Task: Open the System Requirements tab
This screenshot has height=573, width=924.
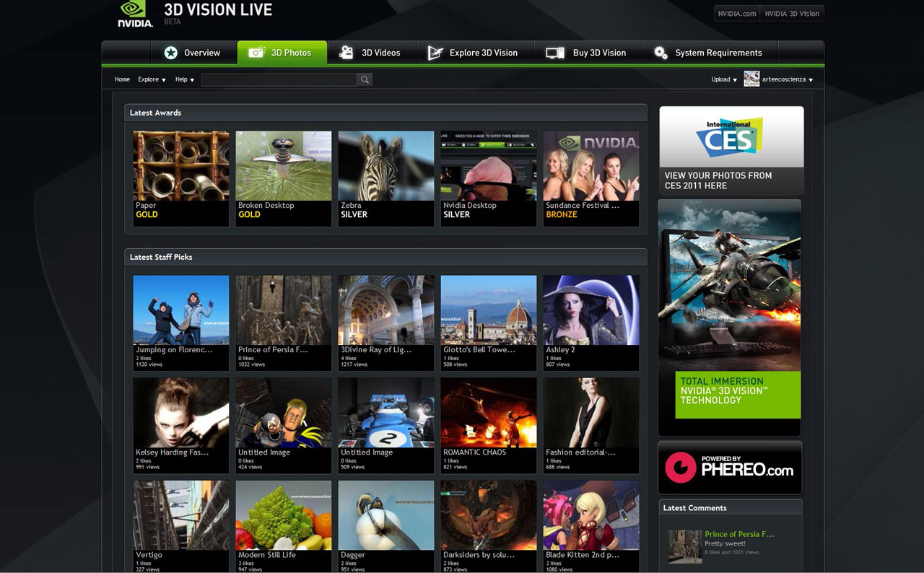Action: coord(710,53)
